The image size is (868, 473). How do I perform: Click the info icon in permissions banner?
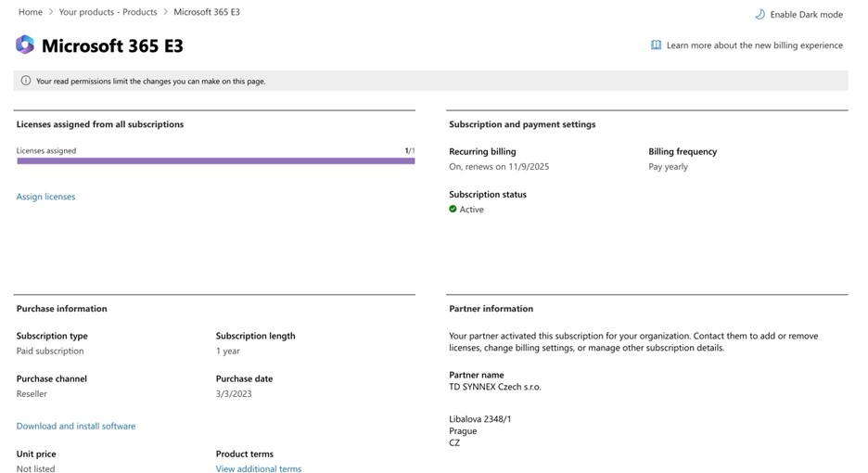25,81
